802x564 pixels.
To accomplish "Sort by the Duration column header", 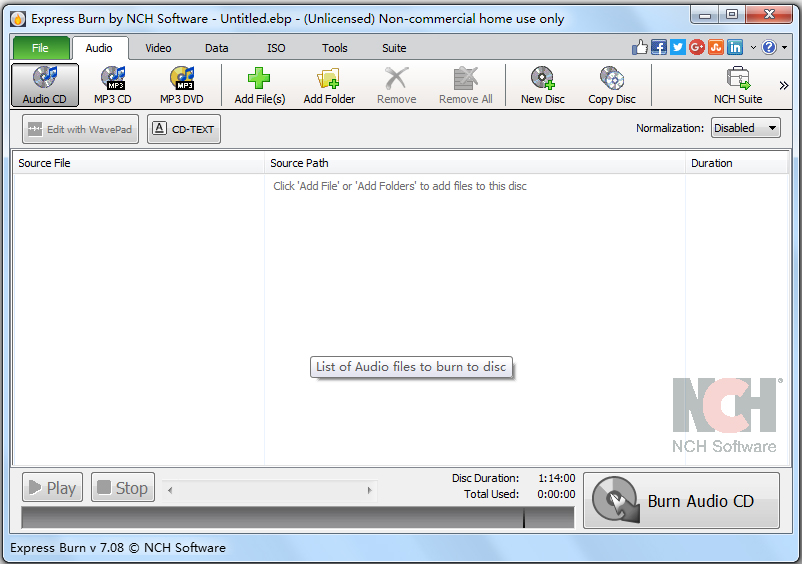I will point(737,163).
